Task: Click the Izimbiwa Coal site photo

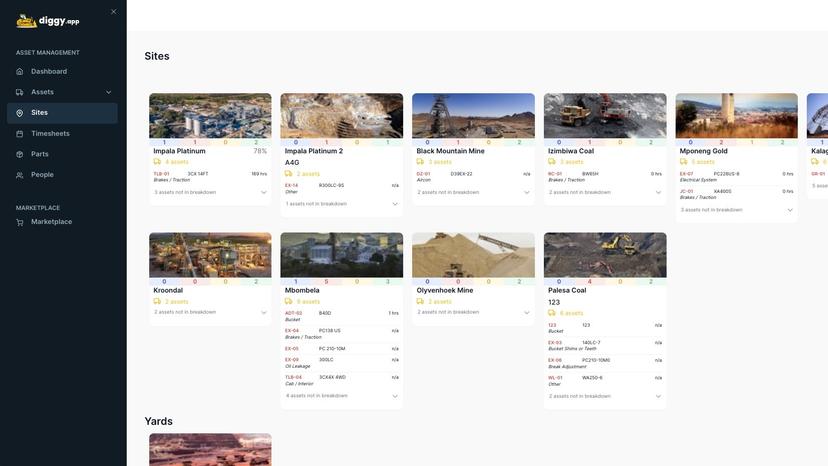Action: click(x=605, y=116)
